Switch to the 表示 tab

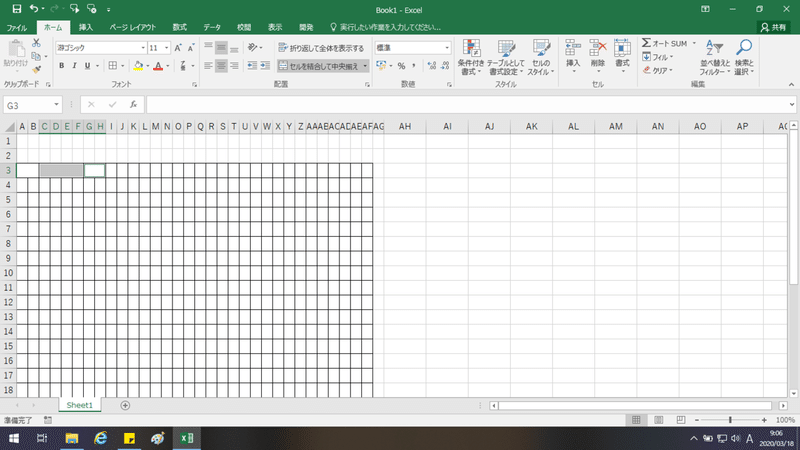pyautogui.click(x=275, y=28)
